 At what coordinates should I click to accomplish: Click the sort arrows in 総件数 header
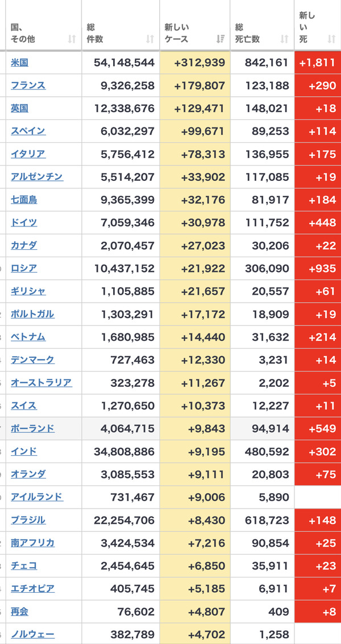tap(150, 39)
